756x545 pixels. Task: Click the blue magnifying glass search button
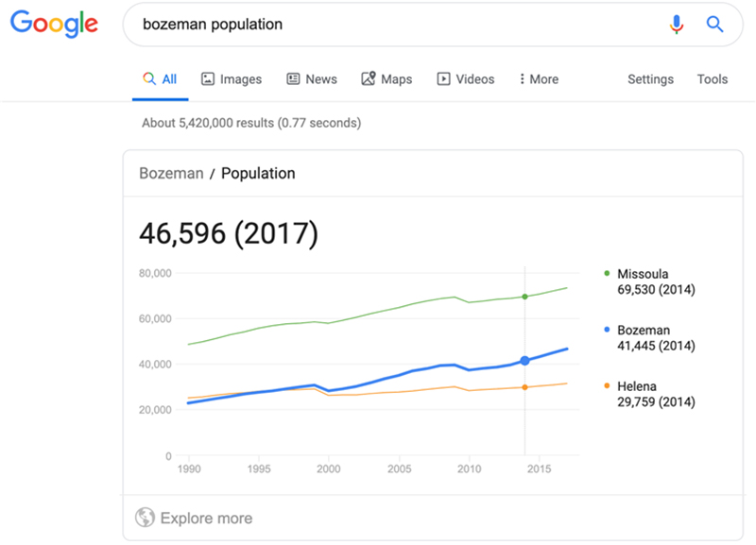(714, 25)
